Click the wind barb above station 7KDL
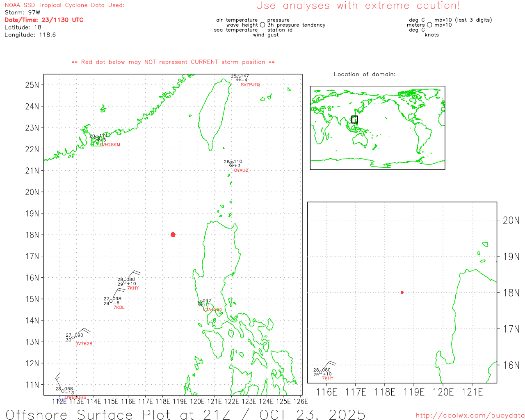The image size is (525, 420). click(119, 294)
